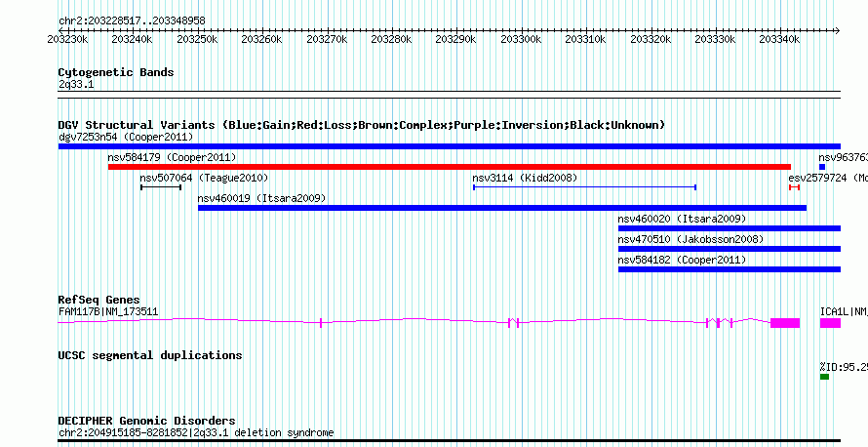Click the 203270k ruler tick label

pos(327,39)
